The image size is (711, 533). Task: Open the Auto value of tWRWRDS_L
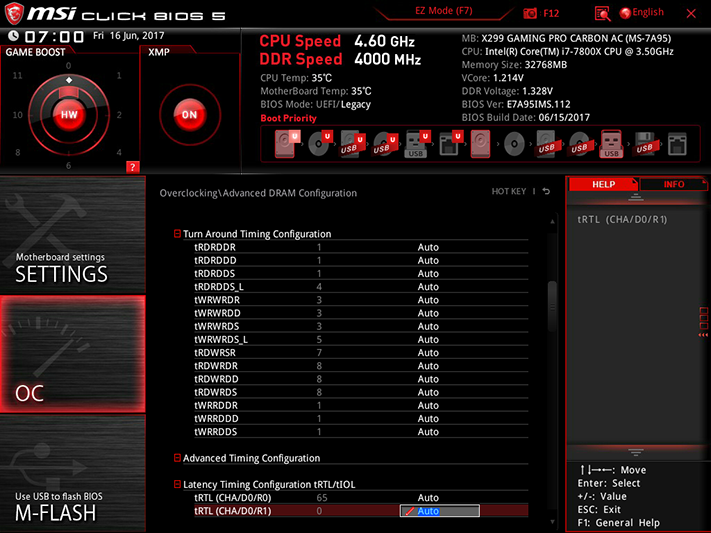pyautogui.click(x=428, y=339)
